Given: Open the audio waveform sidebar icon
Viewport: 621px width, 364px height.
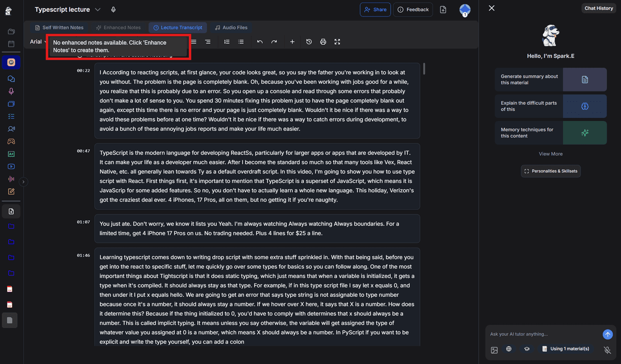Looking at the screenshot, I should (x=11, y=179).
